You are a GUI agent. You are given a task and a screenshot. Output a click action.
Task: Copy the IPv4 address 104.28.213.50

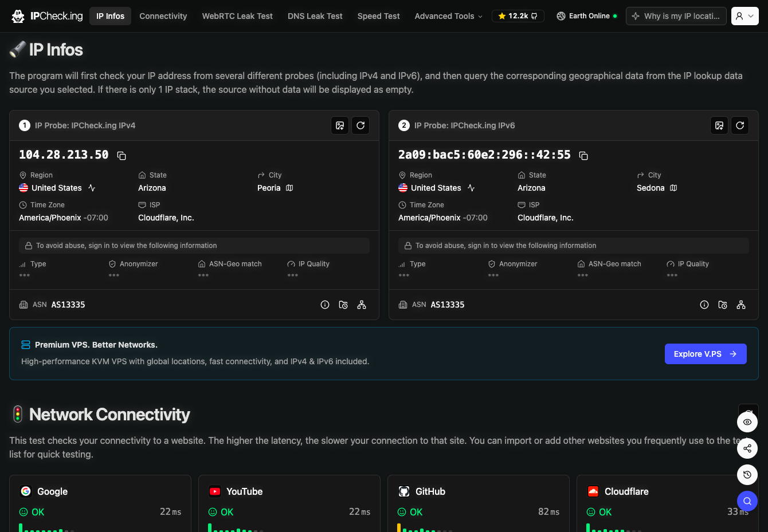[x=122, y=156]
